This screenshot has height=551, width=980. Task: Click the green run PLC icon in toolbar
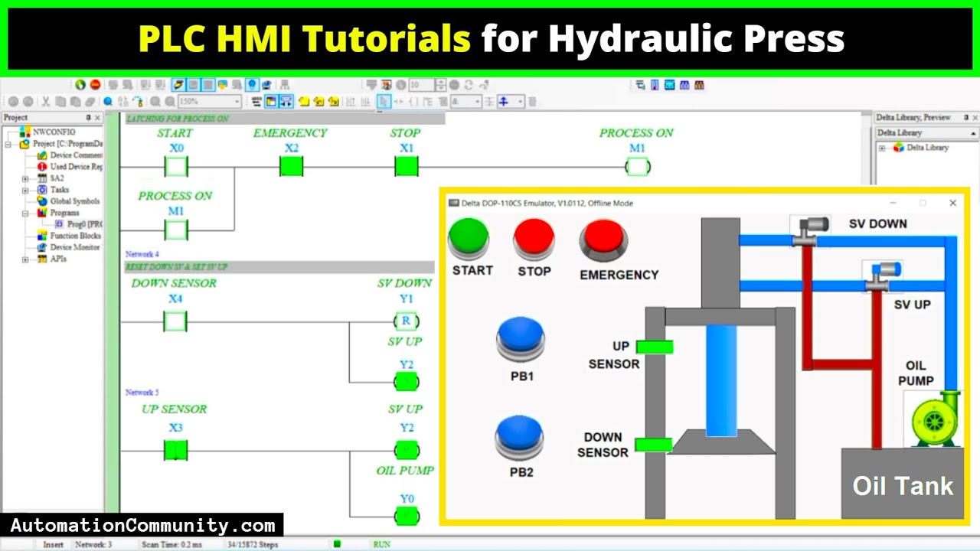[80, 85]
